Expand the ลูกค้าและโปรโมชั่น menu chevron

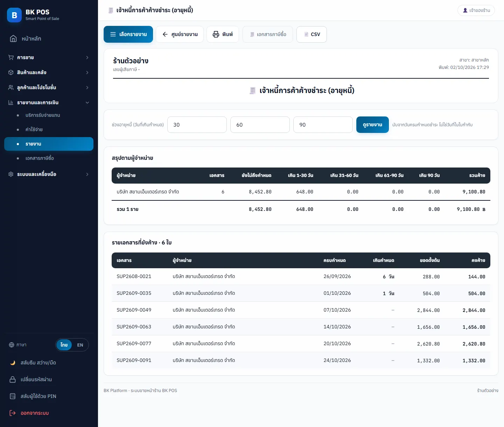point(87,87)
